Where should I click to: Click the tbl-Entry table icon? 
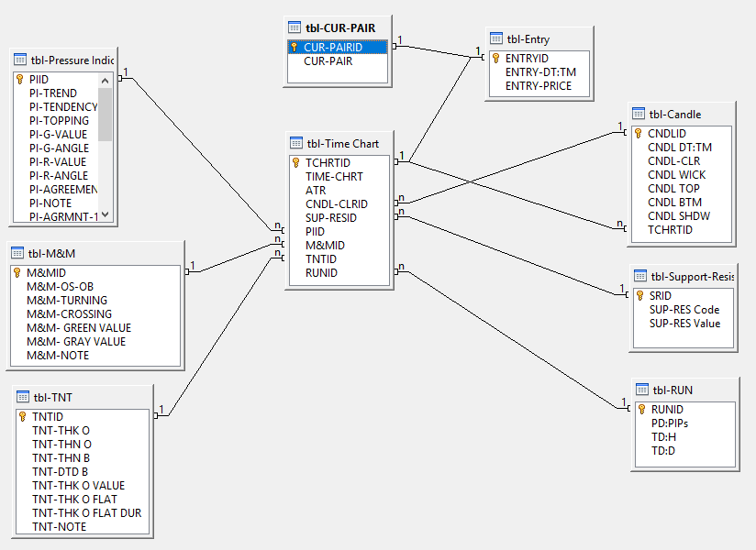tap(497, 38)
